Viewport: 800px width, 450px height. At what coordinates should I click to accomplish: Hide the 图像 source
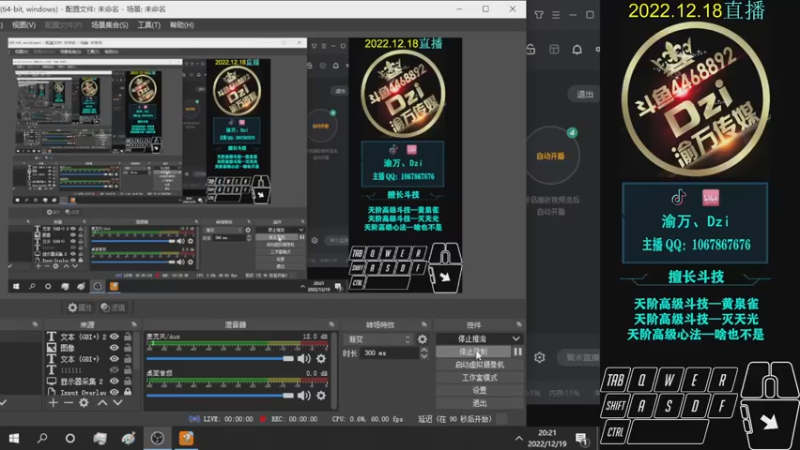(x=114, y=348)
